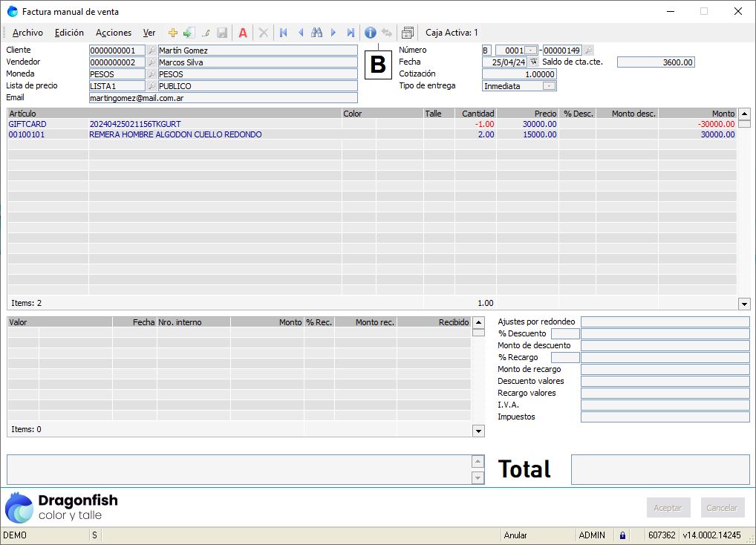This screenshot has height=545, width=756.
Task: Open the Acciones menu
Action: 114,33
